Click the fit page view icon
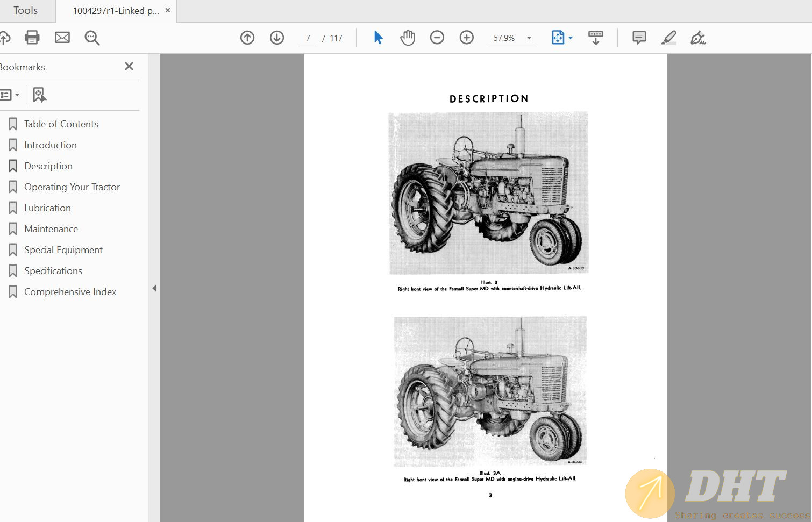Viewport: 812px width, 522px height. [558, 38]
